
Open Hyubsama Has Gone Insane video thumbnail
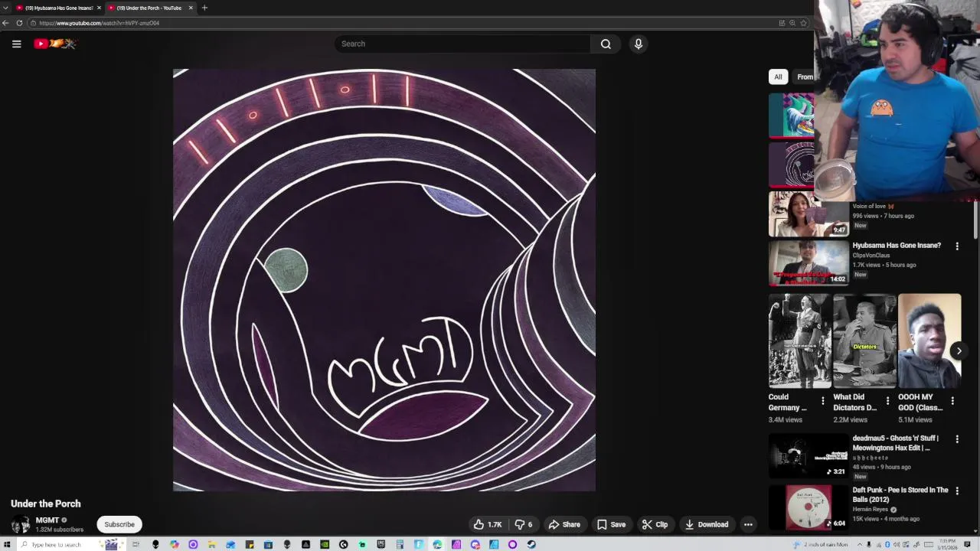808,263
